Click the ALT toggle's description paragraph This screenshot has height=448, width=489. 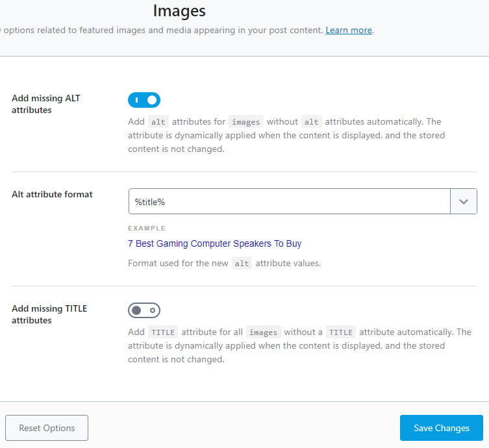point(286,135)
